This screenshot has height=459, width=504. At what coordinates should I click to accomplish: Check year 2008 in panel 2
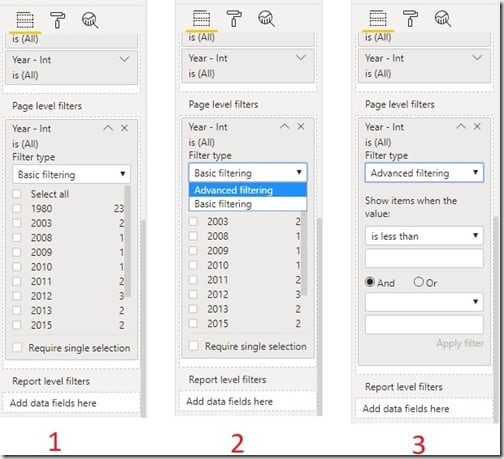(193, 236)
